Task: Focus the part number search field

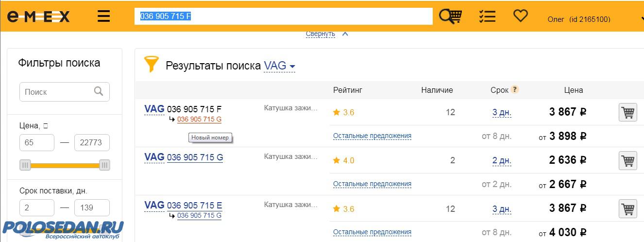Action: click(x=283, y=16)
